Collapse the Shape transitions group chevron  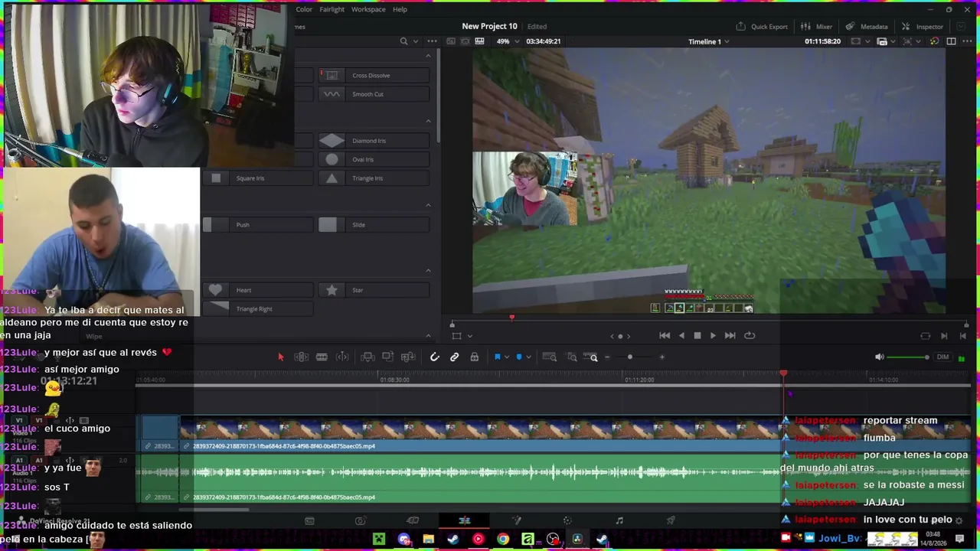click(428, 271)
